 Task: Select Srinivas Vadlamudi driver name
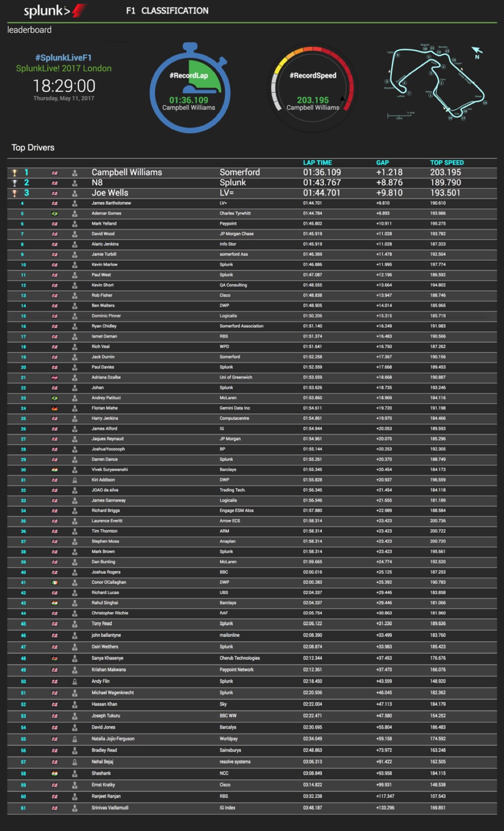tap(110, 808)
